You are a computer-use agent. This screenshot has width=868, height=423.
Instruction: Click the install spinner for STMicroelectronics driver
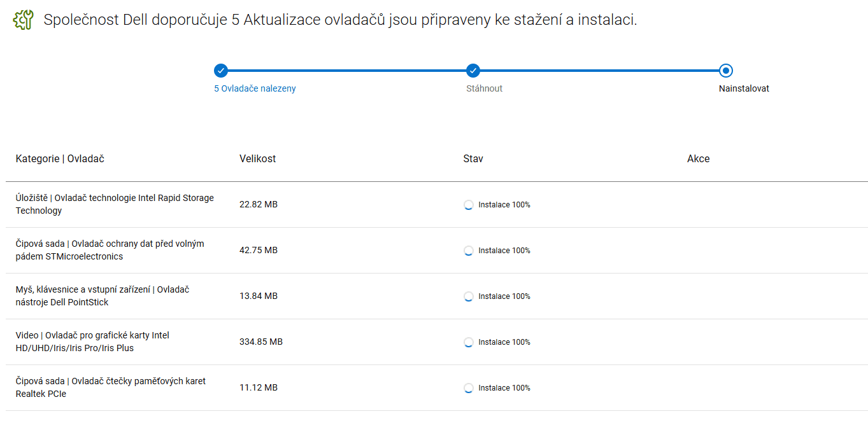[x=469, y=251]
